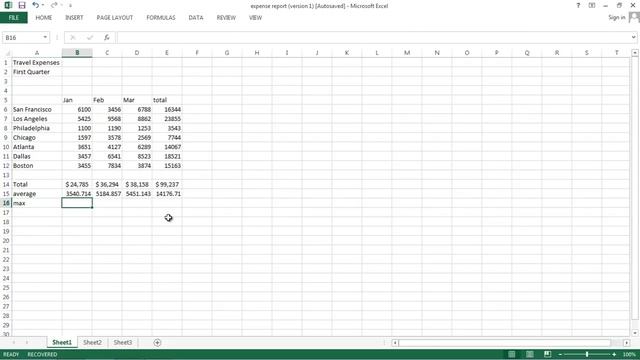Click the San Francisco cell

[37, 109]
